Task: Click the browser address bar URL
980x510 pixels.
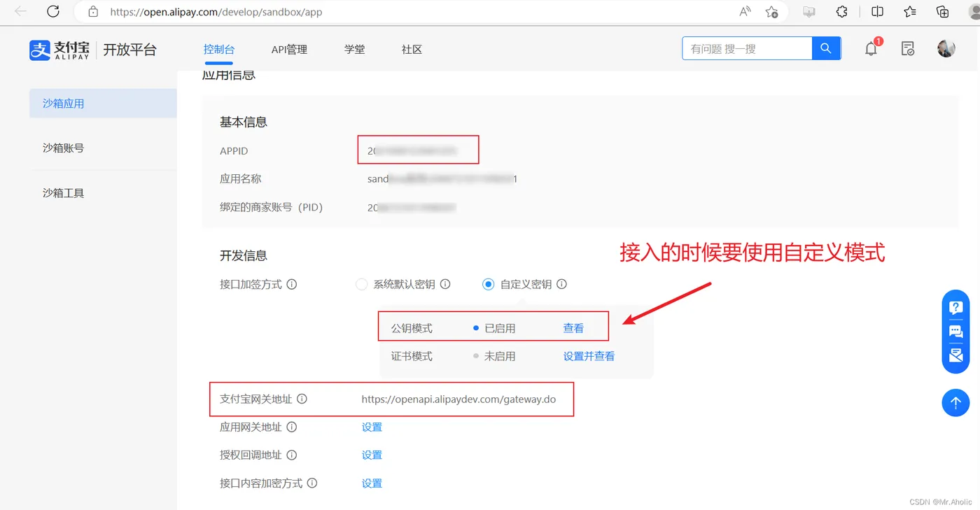Action: pyautogui.click(x=216, y=12)
